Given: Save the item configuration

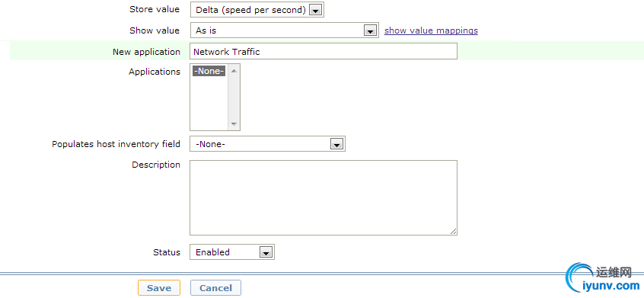Looking at the screenshot, I should [x=159, y=288].
